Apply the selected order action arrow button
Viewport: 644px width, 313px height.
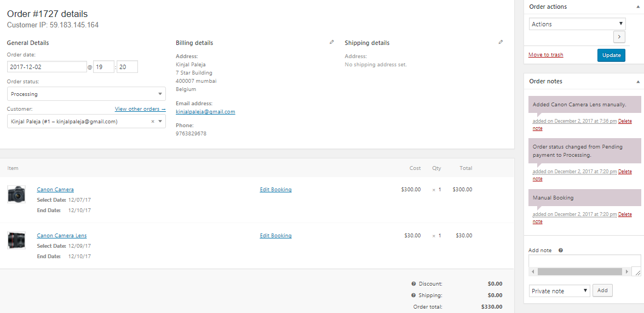point(619,37)
